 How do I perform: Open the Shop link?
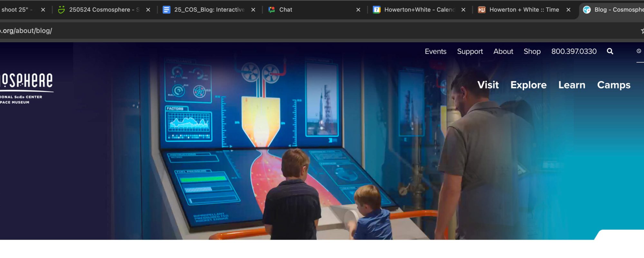click(532, 51)
